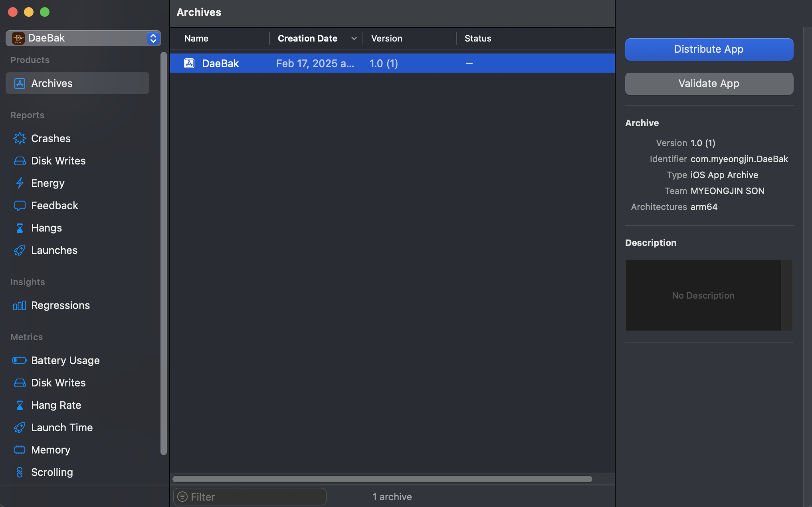Click the Feb 17, 2025 creation date cell

tap(315, 63)
